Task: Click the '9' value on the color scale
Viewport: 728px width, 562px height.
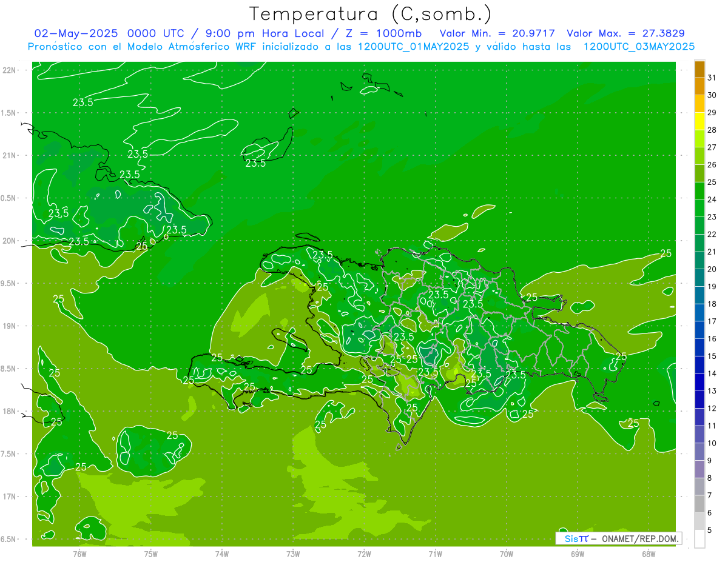Action: 710,460
